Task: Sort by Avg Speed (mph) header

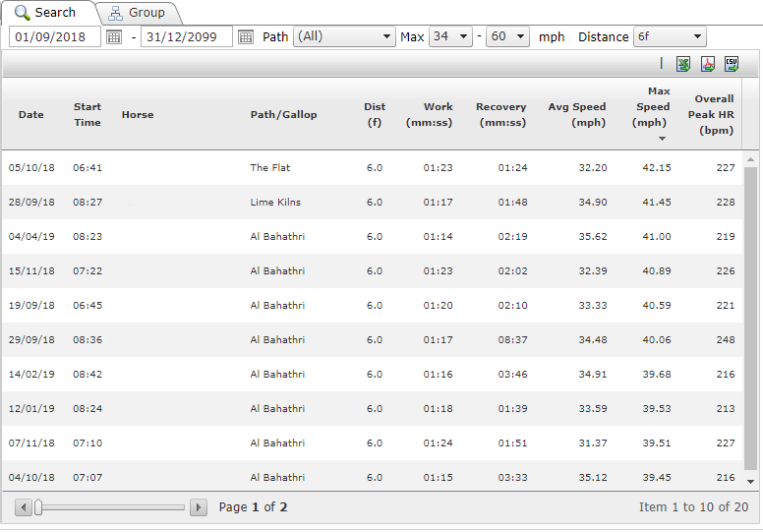Action: point(577,115)
